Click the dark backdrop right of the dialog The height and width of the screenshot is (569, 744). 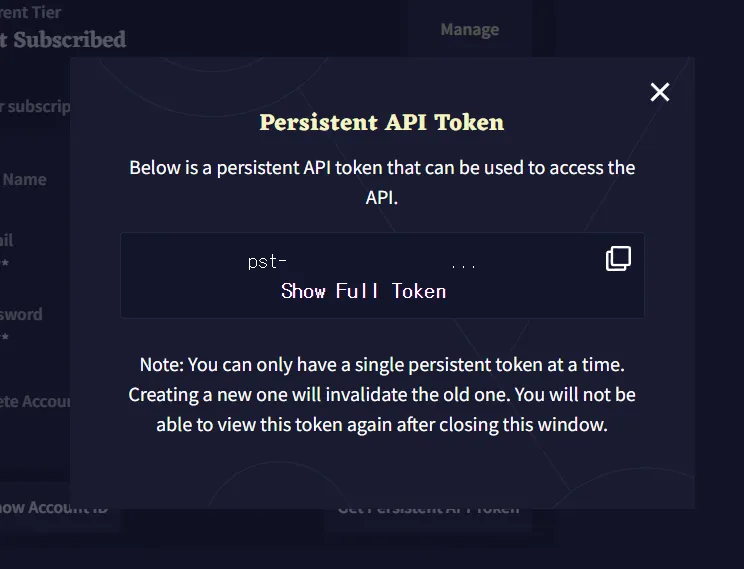pos(719,285)
